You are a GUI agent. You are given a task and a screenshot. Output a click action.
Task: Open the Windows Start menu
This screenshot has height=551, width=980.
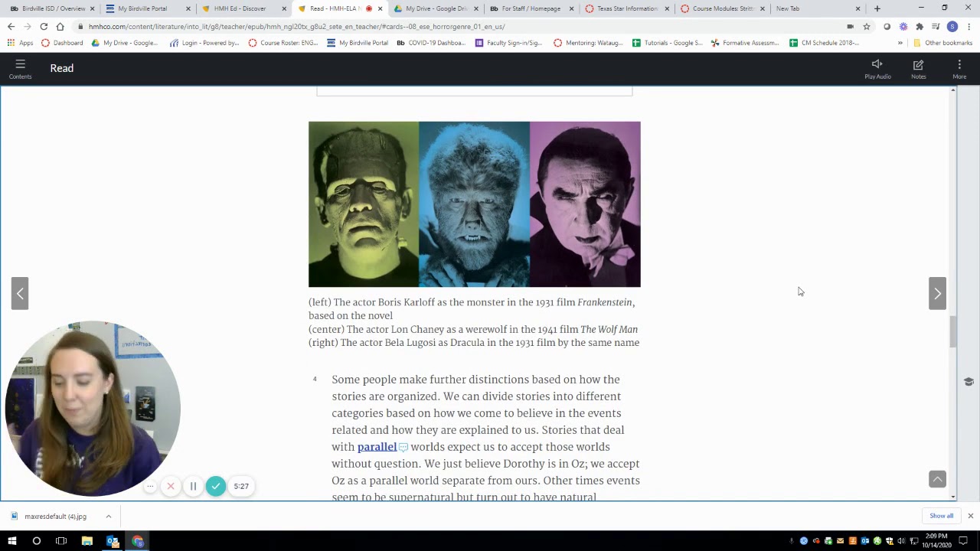(11, 541)
